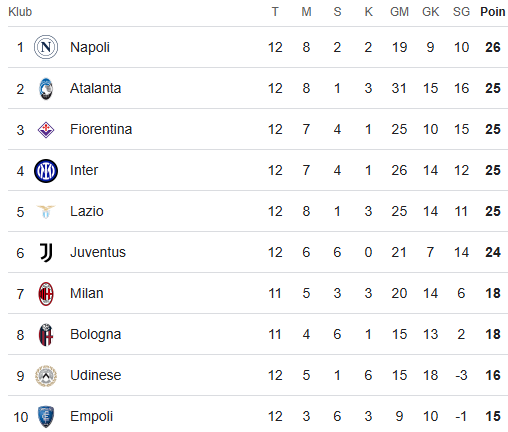Click the Fiorentina team name
Screen dimensions: 508x432
point(101,129)
